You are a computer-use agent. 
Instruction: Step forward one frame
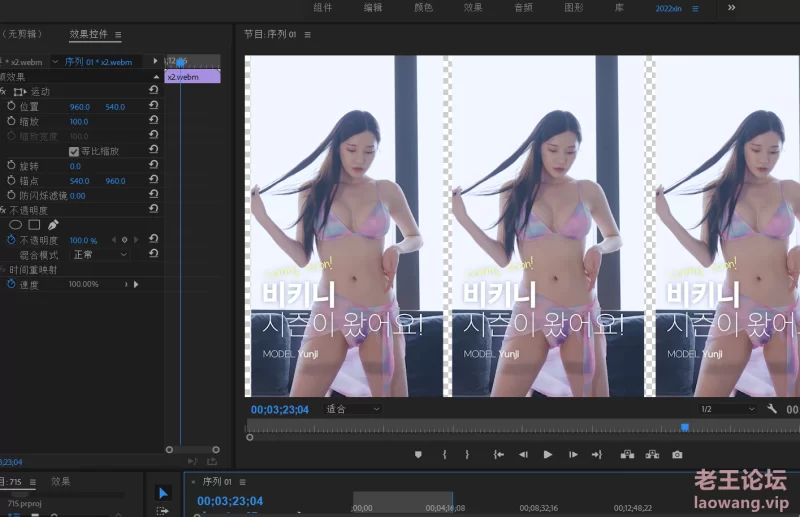click(573, 454)
